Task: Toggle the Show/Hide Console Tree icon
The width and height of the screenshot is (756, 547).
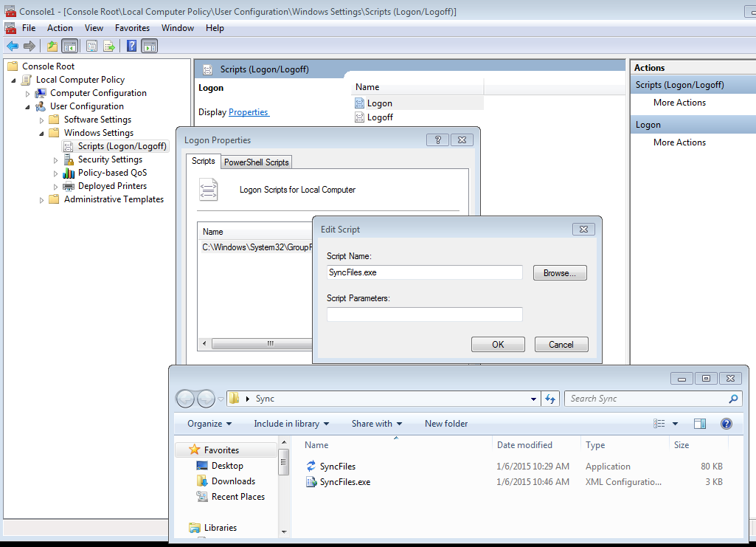Action: click(x=70, y=47)
